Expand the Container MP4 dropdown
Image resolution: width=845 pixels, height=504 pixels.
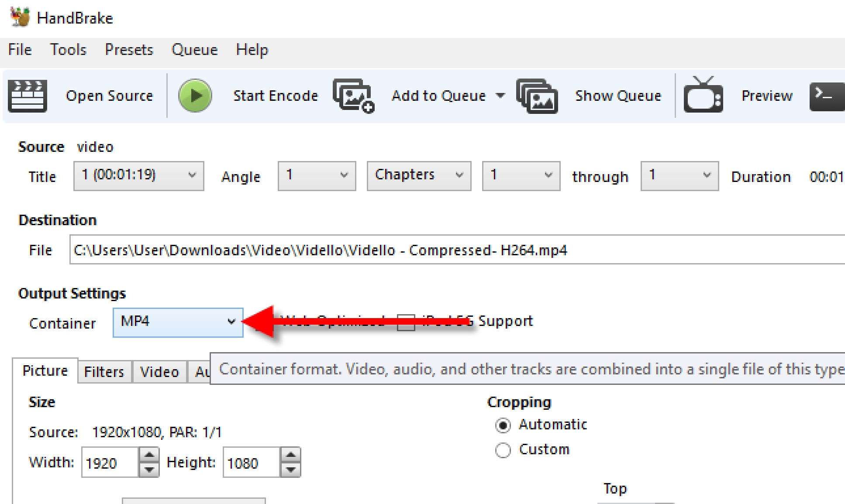tap(178, 322)
